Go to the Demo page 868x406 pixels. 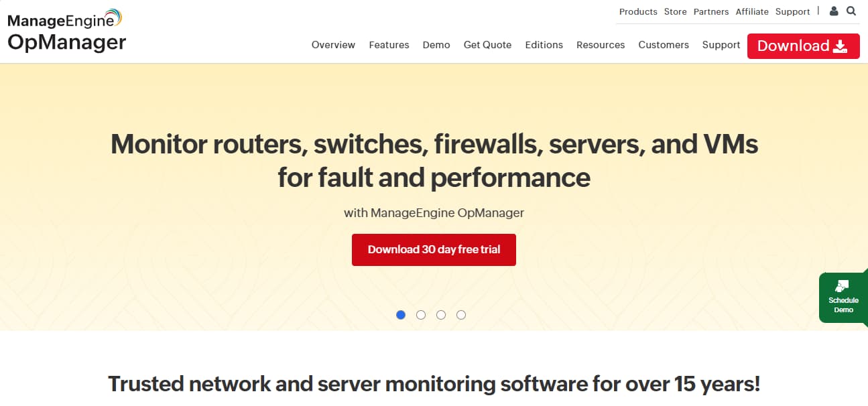coord(436,45)
